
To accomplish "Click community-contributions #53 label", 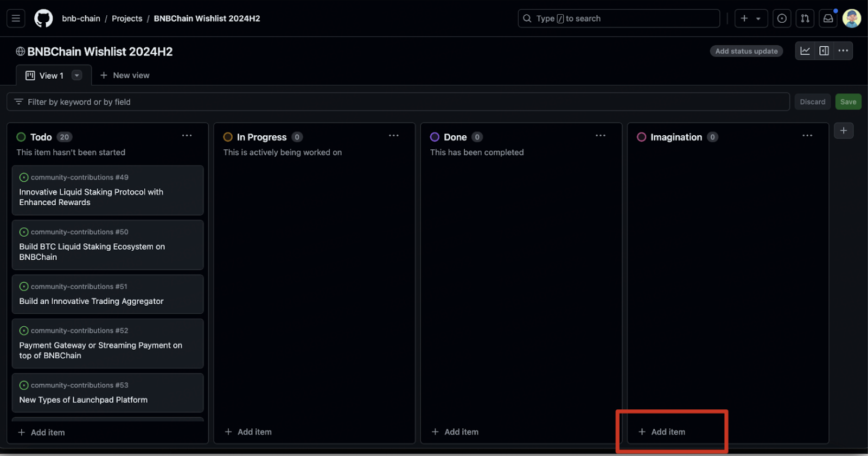I will [80, 385].
